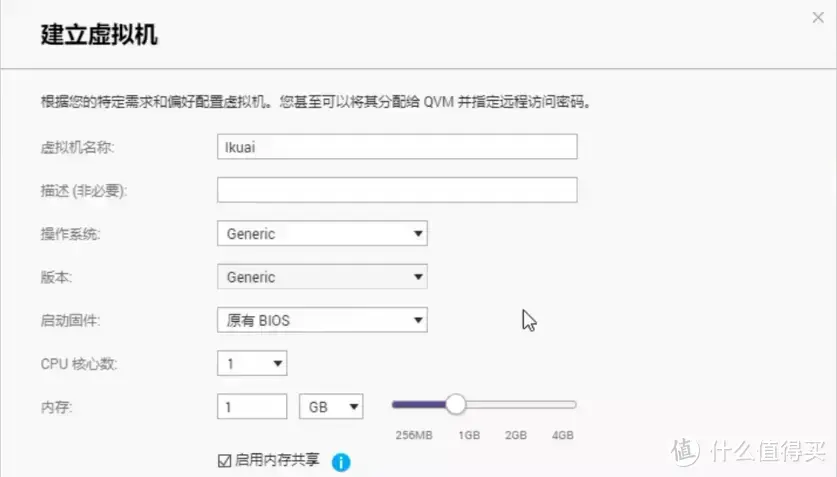Open the 启动固件 原有 BIOS dropdown
The height and width of the screenshot is (477, 837).
coord(322,320)
